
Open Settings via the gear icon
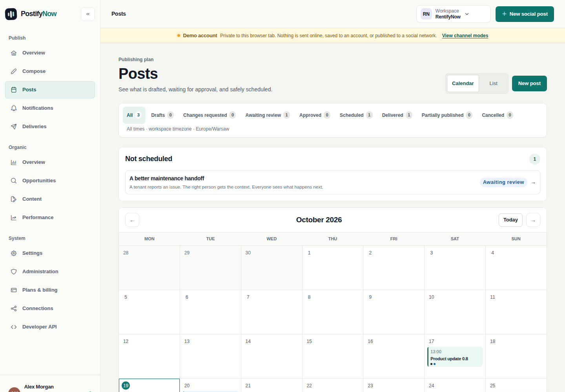(14, 253)
